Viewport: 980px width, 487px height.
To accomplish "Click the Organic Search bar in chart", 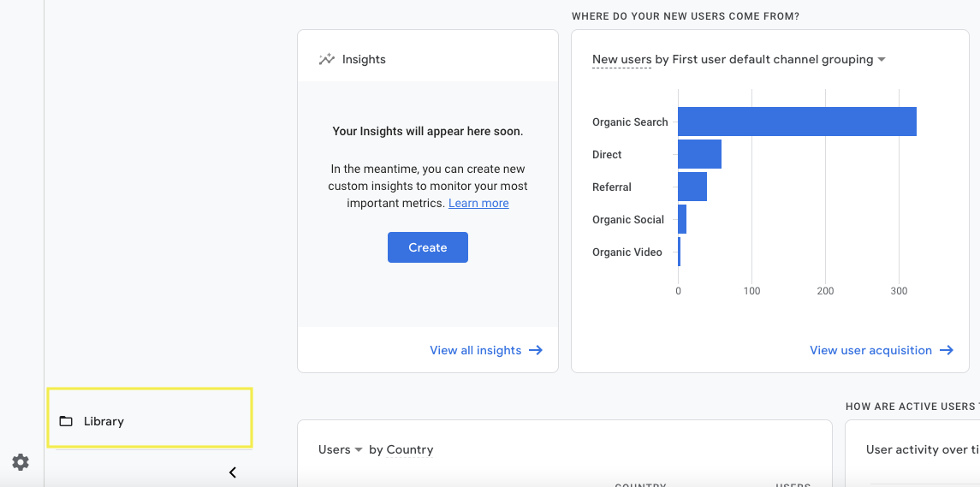I will [x=796, y=122].
